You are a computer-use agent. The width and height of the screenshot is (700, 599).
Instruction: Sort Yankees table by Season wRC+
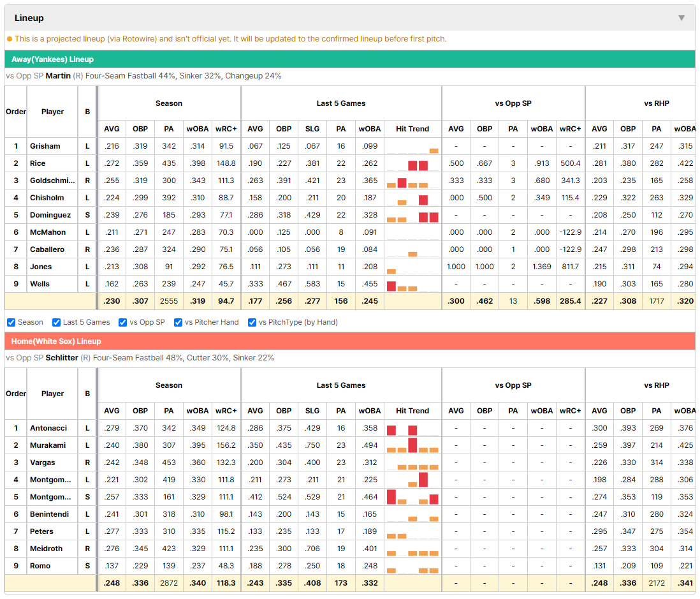tap(226, 129)
